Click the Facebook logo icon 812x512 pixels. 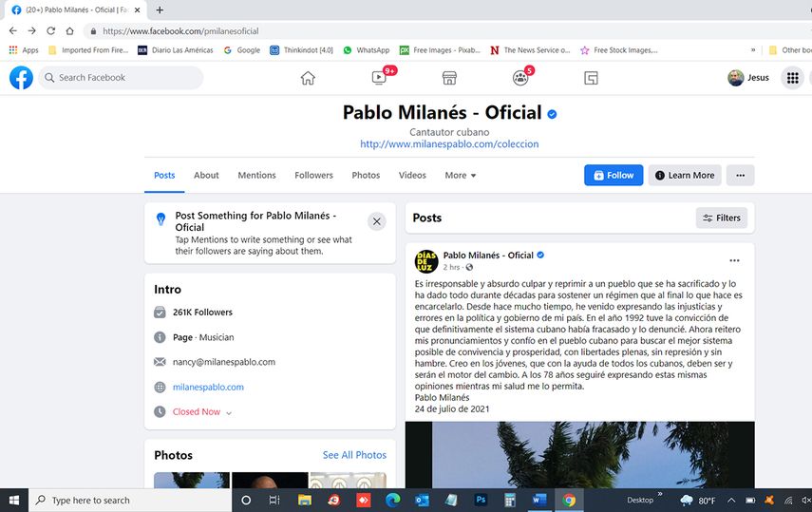click(21, 78)
